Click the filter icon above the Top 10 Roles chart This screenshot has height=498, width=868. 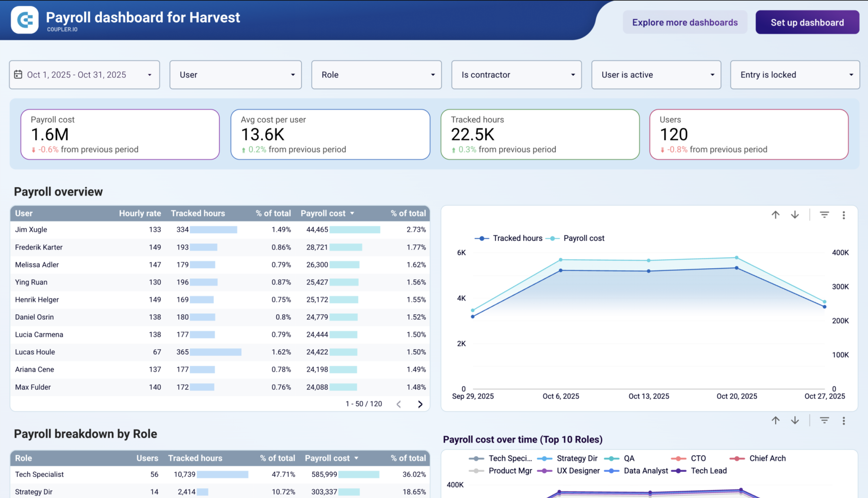tap(824, 420)
